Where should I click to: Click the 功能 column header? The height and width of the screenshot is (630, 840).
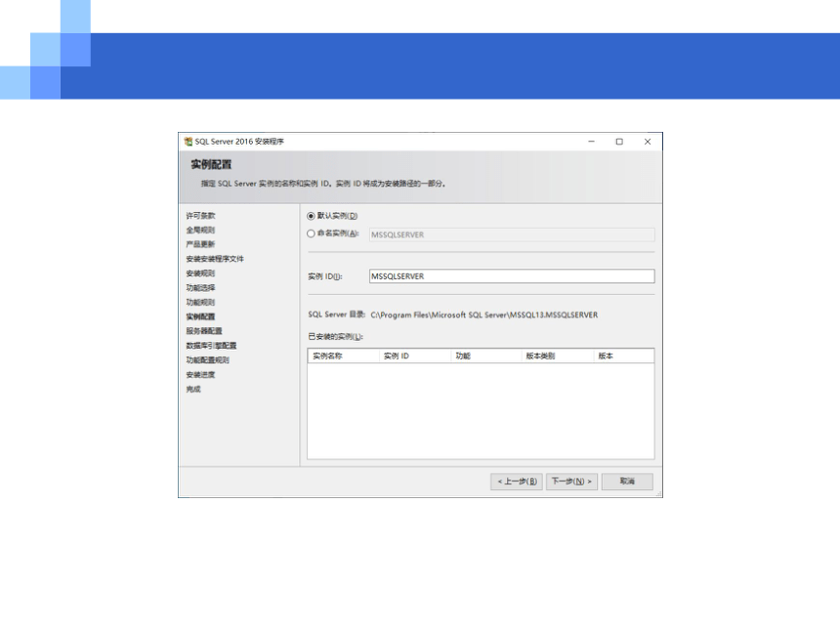pos(486,356)
